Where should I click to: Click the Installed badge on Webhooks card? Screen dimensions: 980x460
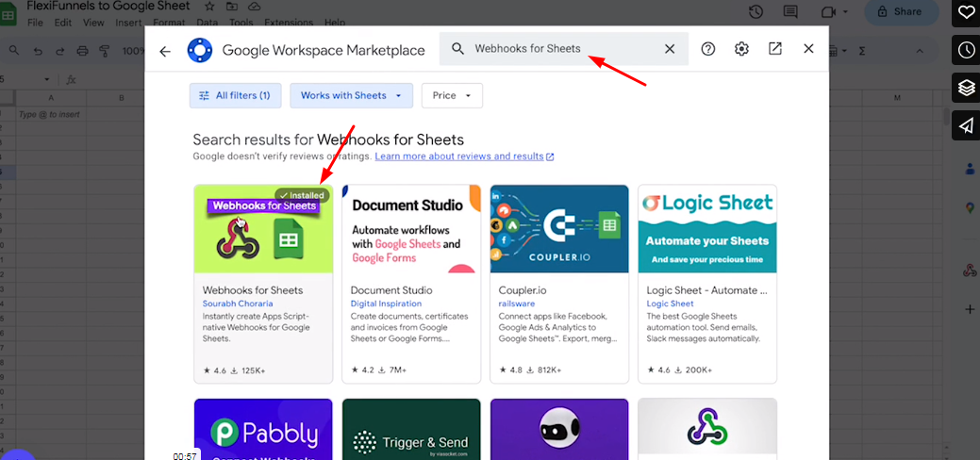click(x=302, y=195)
